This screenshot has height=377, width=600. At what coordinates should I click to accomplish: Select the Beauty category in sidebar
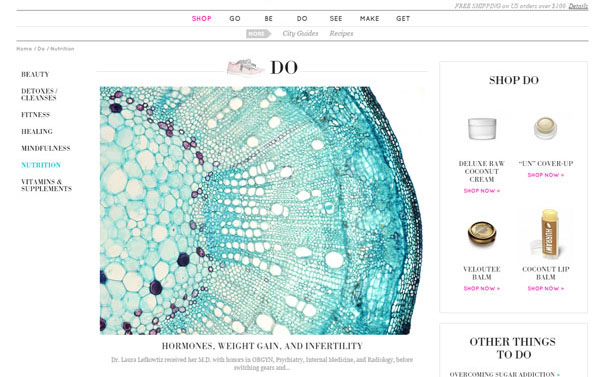click(35, 74)
